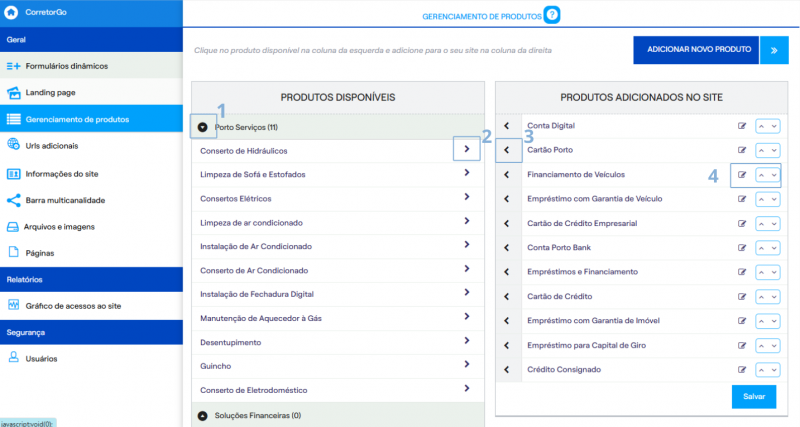Edit Empréstimo com Garantia de Imóvel
Image resolution: width=800 pixels, height=427 pixels.
(742, 321)
